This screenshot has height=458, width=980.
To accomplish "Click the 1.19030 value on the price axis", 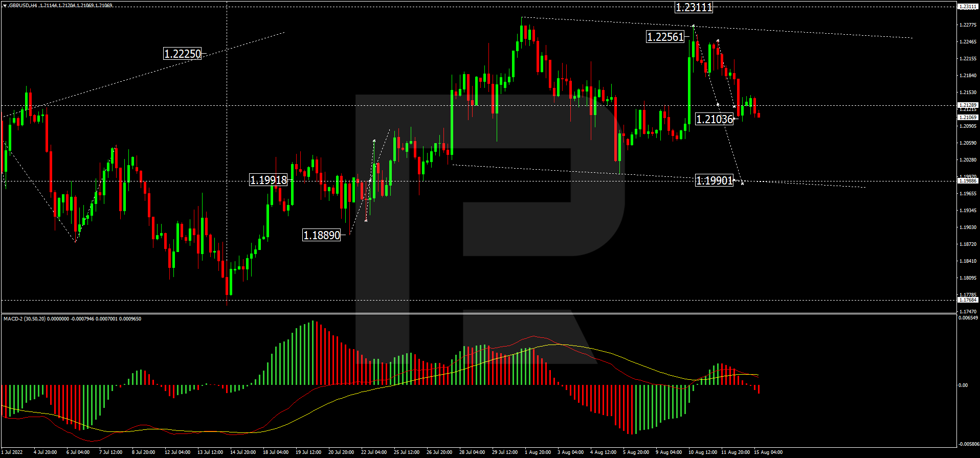I will tap(968, 227).
